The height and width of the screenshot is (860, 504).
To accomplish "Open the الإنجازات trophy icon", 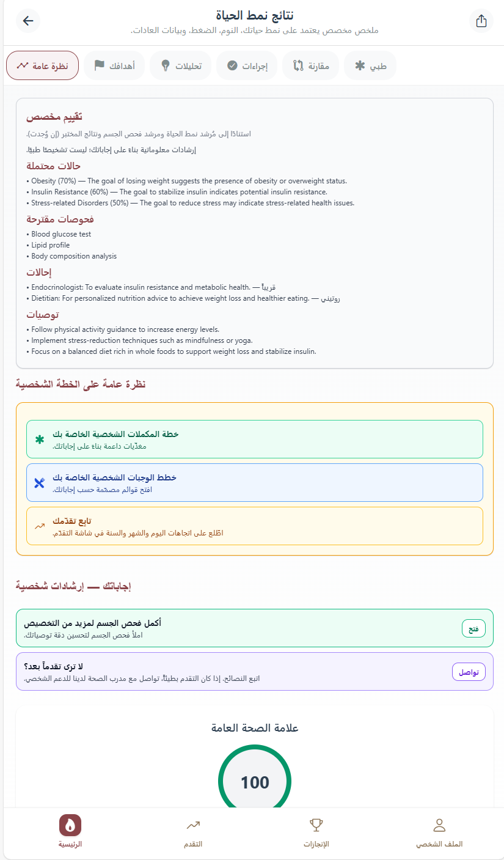I will point(316,825).
